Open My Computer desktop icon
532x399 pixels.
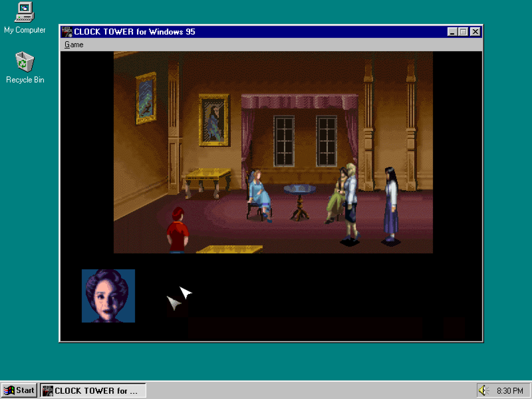[x=25, y=18]
